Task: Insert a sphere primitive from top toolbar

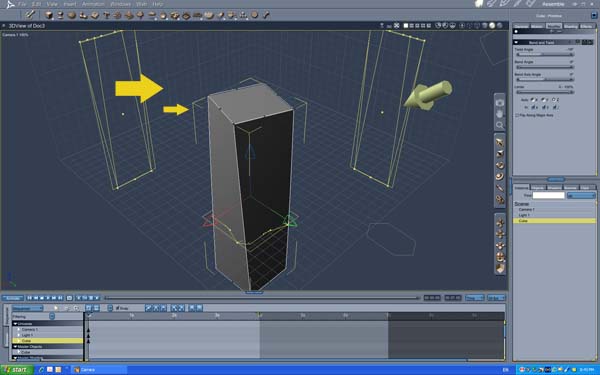Action: point(72,15)
